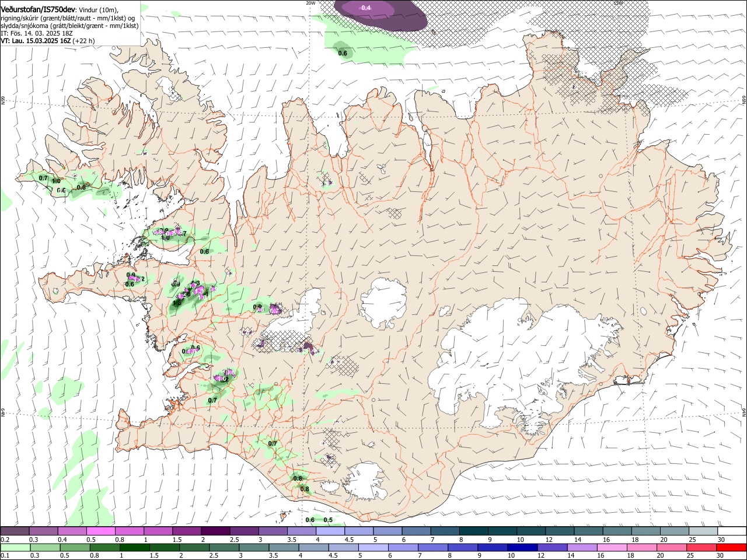Click the light pink swatch labeled 16 in lower row

pyautogui.click(x=612, y=547)
